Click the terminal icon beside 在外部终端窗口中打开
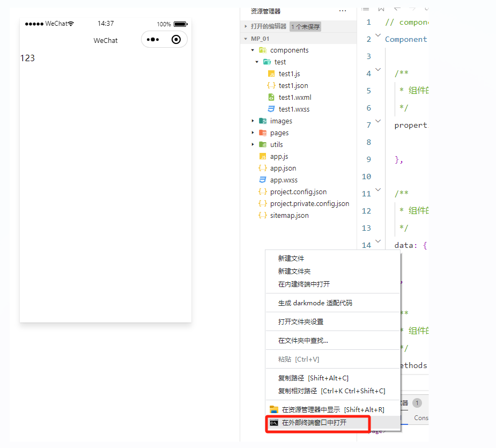Viewport: 496px width, 448px height. 274,423
